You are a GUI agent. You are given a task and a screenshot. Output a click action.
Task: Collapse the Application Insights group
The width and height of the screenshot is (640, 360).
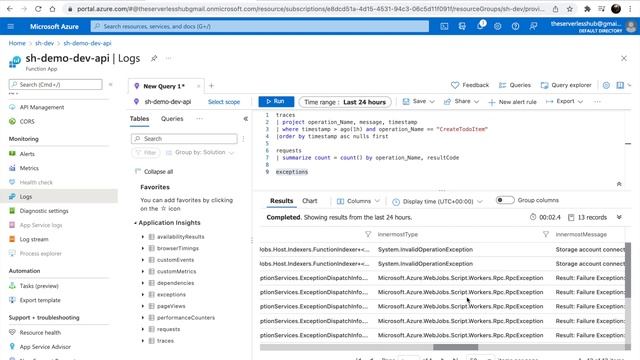click(135, 223)
